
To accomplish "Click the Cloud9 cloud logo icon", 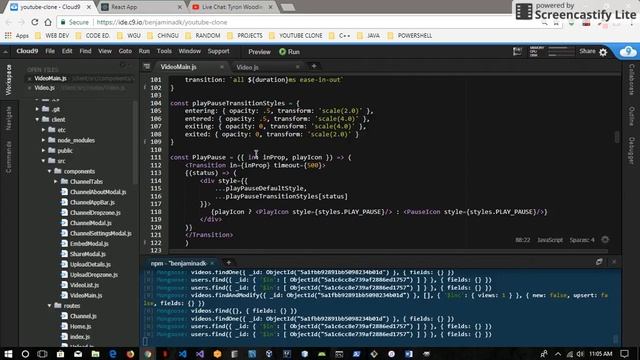I will [x=628, y=52].
